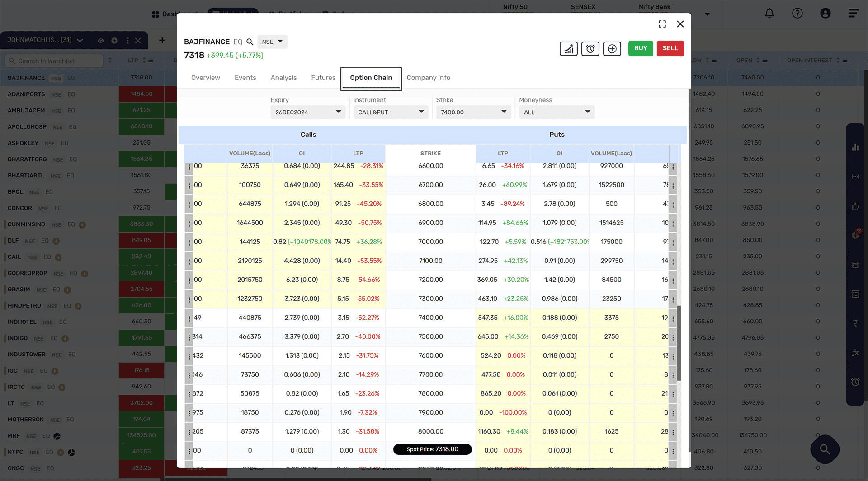Open the rupee icon in the right sidebar
The image size is (868, 481).
[855, 323]
